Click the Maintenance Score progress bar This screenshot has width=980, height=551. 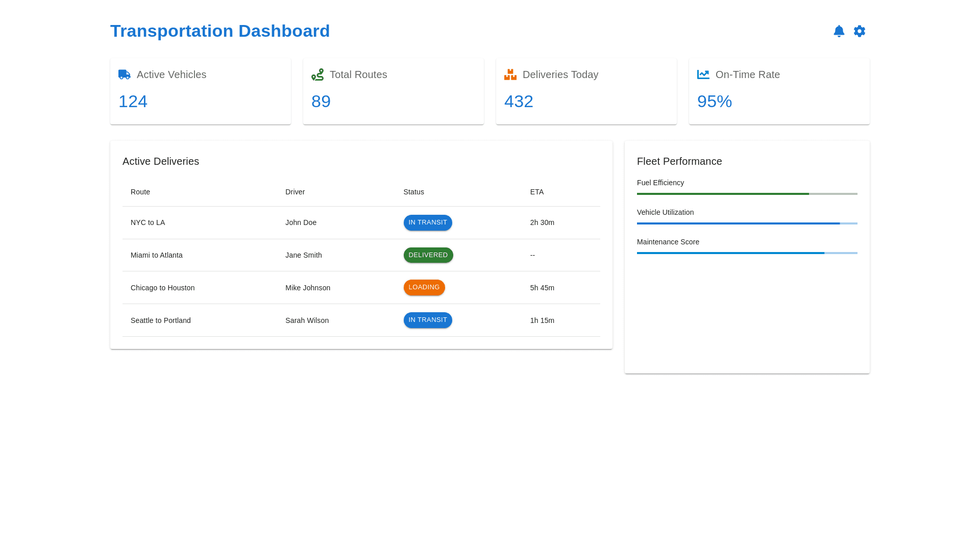(747, 253)
